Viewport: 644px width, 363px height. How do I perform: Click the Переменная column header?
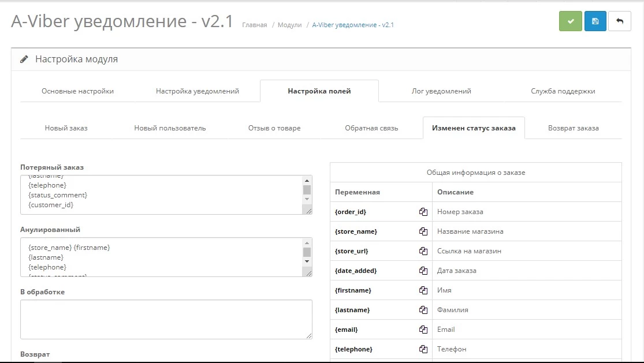point(358,192)
